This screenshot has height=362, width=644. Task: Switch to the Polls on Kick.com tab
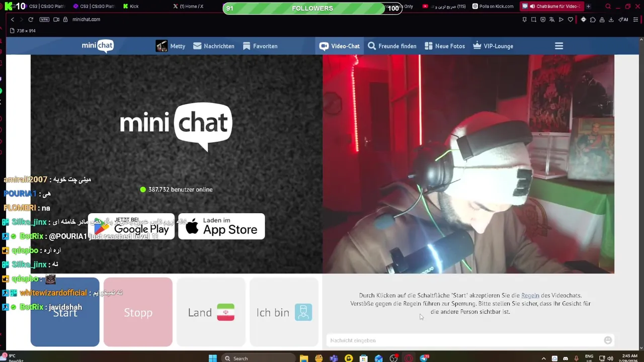click(x=493, y=7)
